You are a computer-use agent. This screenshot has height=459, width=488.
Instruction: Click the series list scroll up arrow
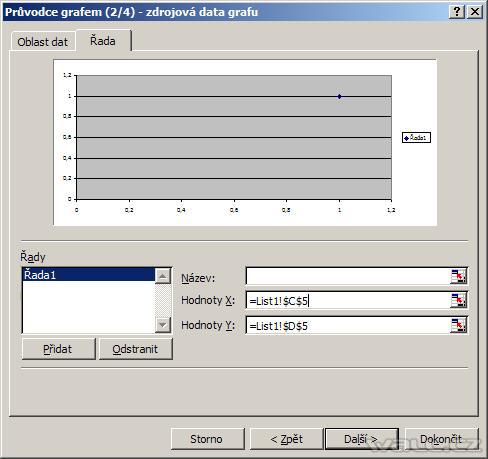pos(163,276)
